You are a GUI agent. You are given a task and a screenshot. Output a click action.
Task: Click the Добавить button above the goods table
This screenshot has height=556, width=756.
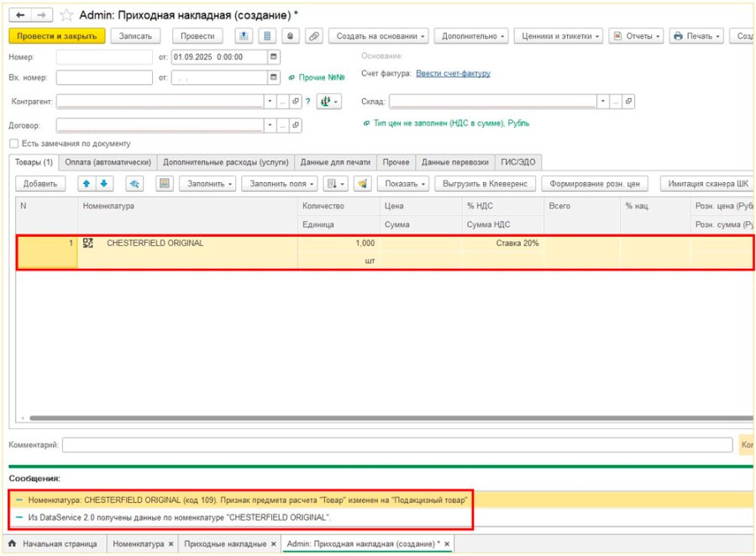coord(40,184)
